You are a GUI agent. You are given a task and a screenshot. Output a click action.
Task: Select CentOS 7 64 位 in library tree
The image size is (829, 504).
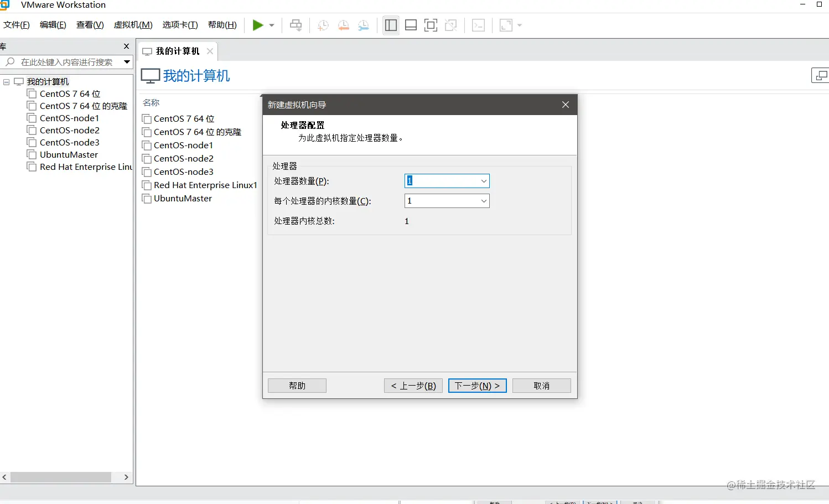(70, 94)
